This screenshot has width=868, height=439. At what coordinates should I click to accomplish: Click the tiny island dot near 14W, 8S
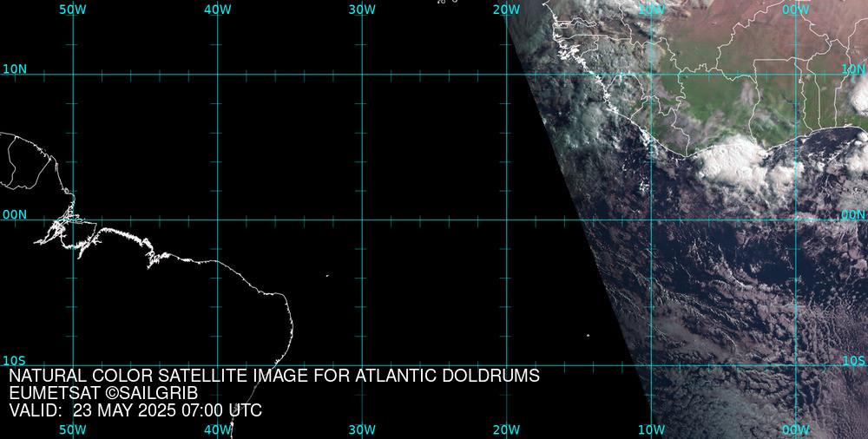(588, 335)
